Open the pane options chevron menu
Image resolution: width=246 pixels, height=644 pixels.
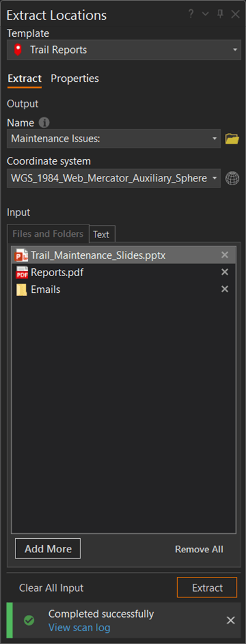tap(205, 14)
